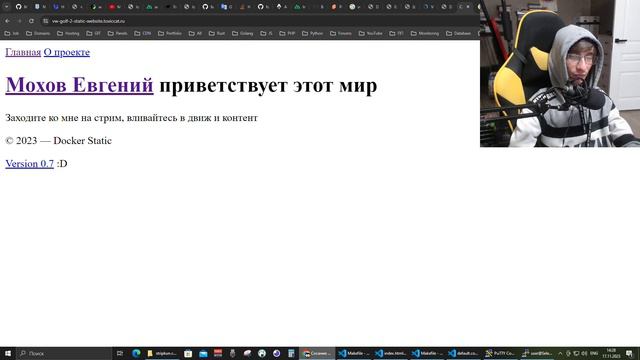Expand the Hosting bookmarks folder
Screen dimensions: 640x360
pyautogui.click(x=68, y=33)
